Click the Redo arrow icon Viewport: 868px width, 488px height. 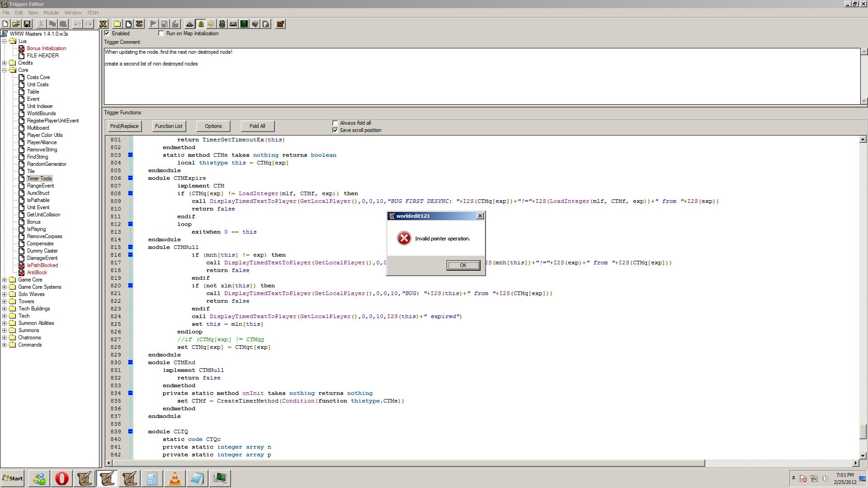89,24
